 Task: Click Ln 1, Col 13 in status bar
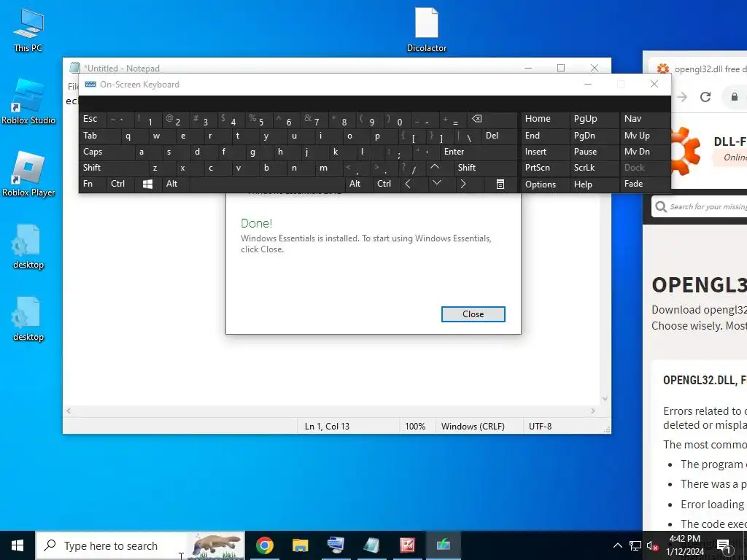[x=328, y=426]
